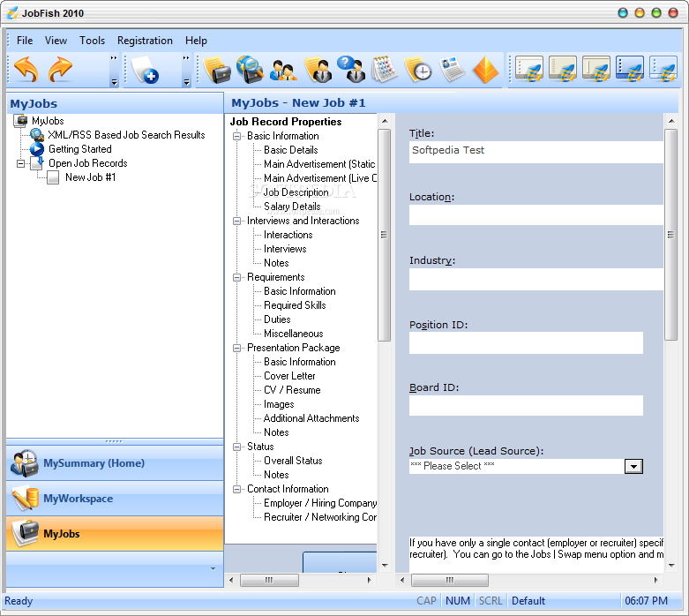The height and width of the screenshot is (616, 689).
Task: Click the Getting Started play icon
Action: tap(37, 149)
